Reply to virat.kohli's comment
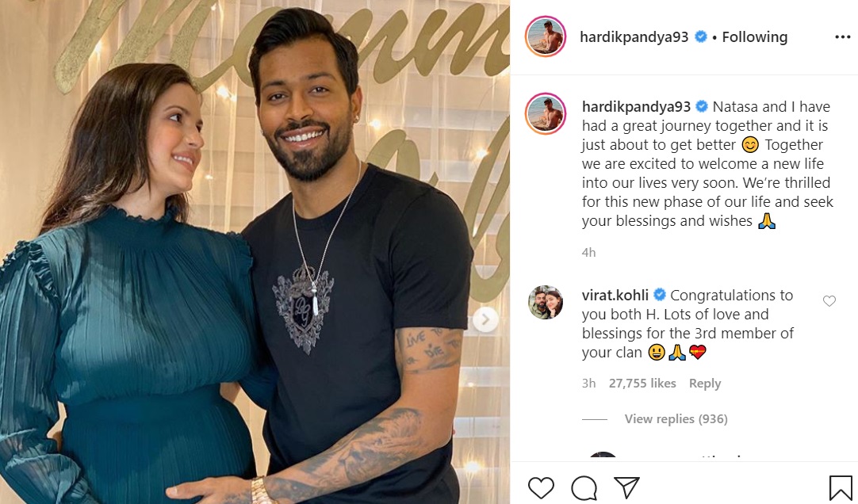This screenshot has height=504, width=858. point(705,384)
